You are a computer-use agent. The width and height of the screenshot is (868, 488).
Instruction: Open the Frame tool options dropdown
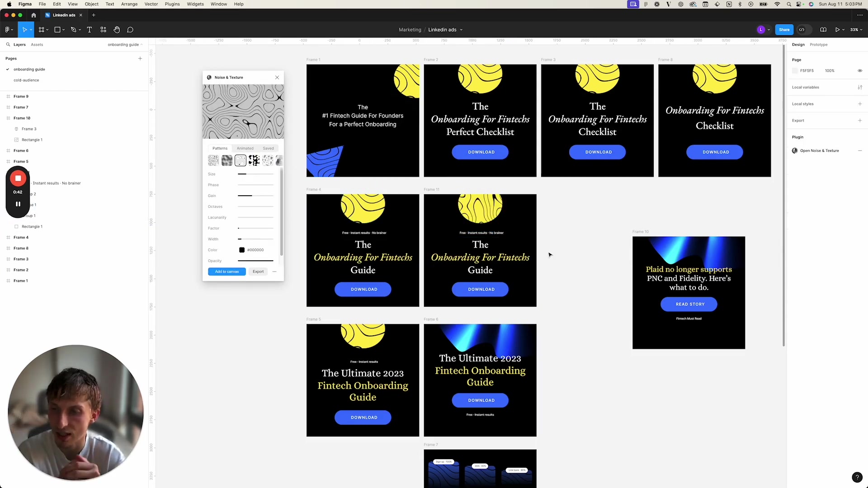[47, 30]
